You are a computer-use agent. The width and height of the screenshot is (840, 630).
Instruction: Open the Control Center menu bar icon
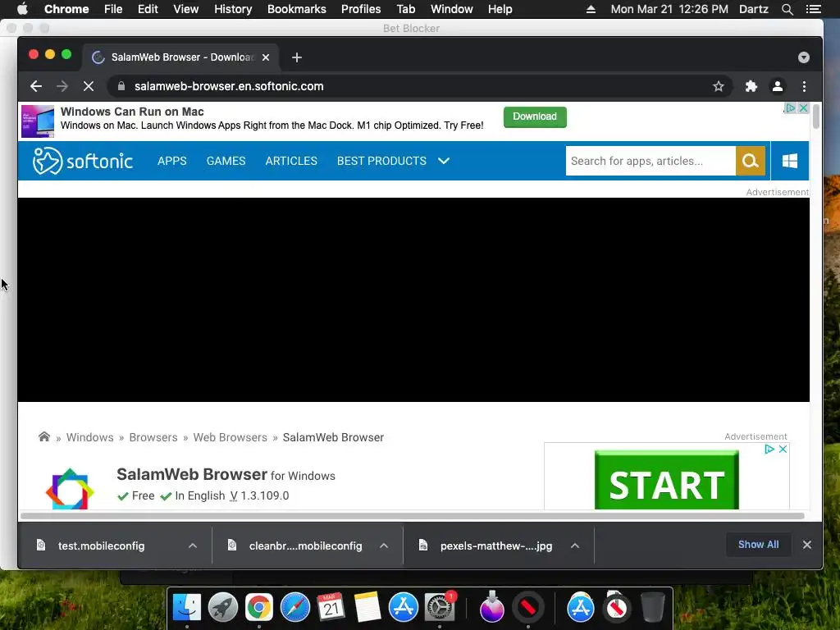point(813,9)
